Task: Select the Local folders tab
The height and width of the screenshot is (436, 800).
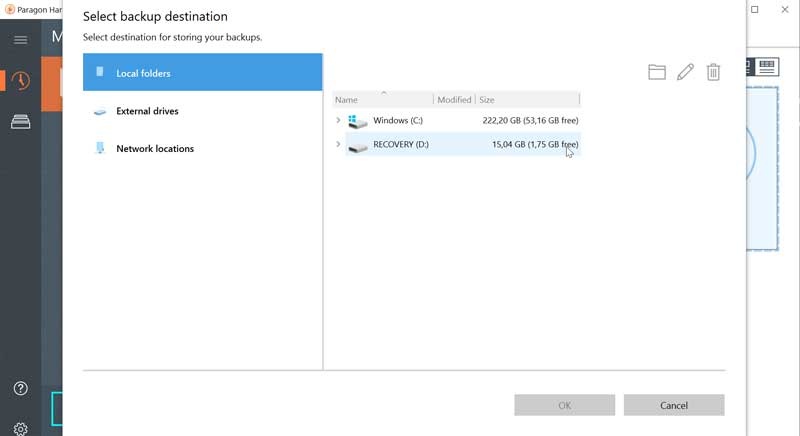Action: [203, 73]
